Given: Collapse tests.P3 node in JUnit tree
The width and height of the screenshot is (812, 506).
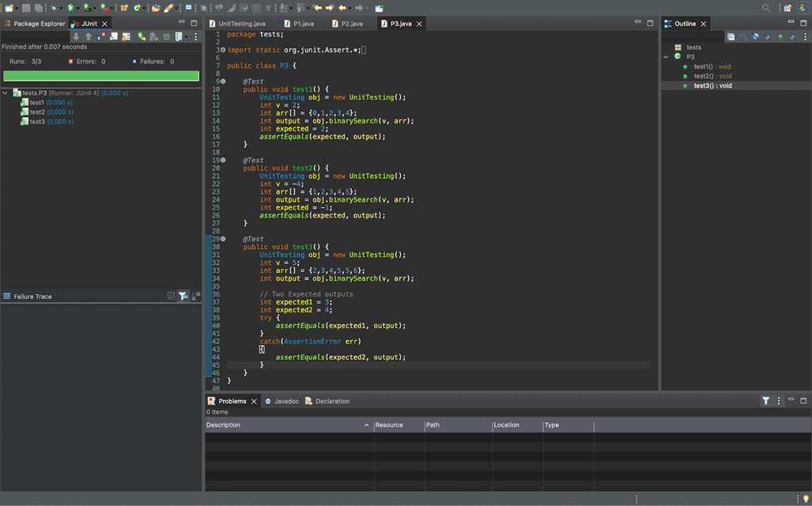Looking at the screenshot, I should point(6,93).
